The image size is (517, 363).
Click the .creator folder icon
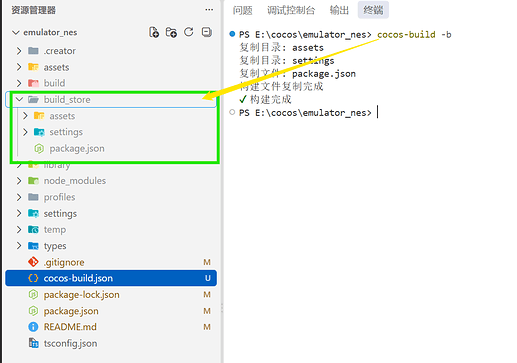tap(33, 51)
